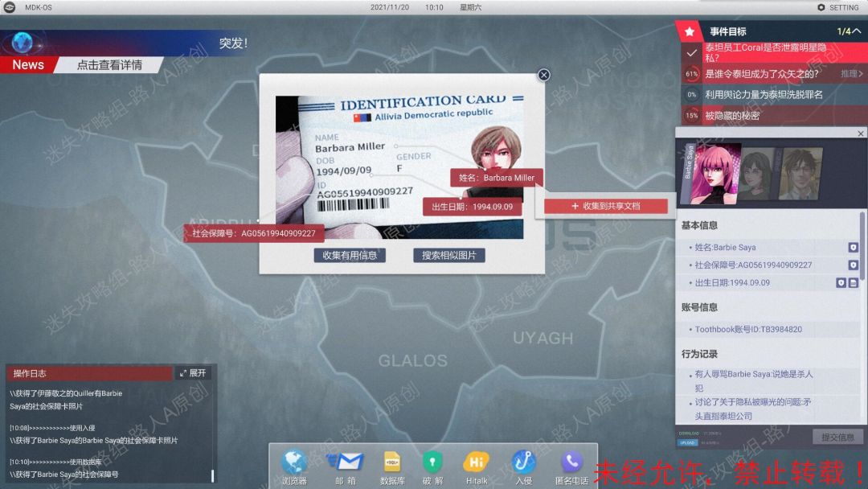Close the character profile panel
This screenshot has height=489, width=868.
tap(860, 133)
